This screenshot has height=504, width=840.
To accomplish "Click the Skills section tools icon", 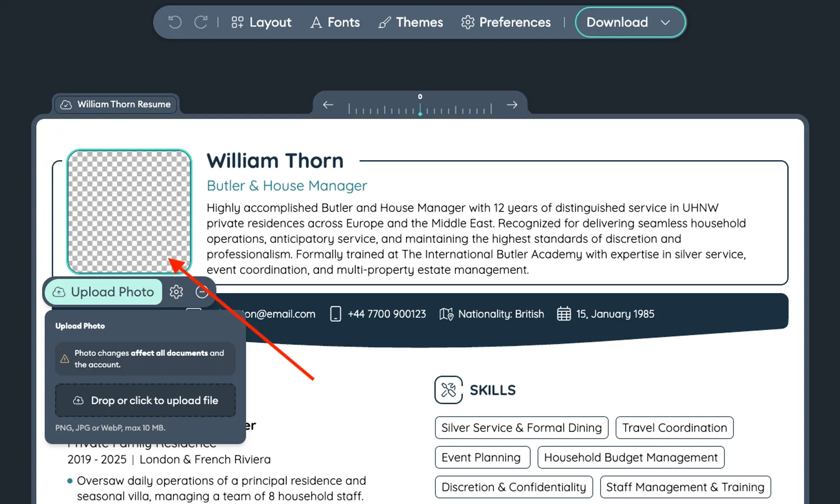I will pos(448,390).
